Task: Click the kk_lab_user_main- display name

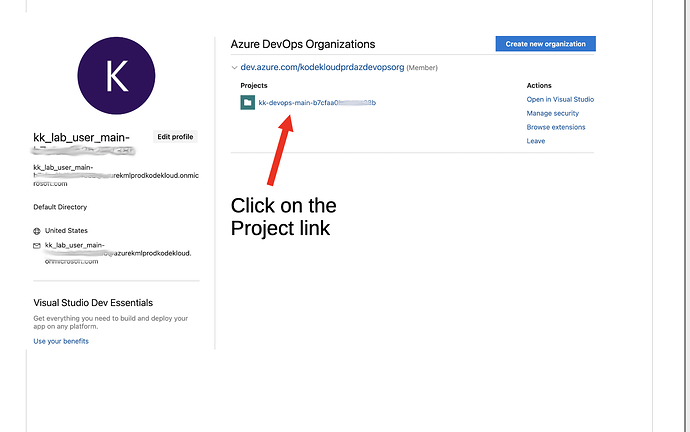Action: (81, 137)
